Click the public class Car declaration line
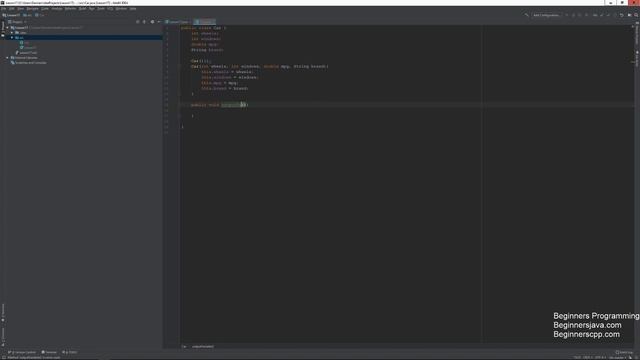The image size is (640, 360). coord(203,28)
